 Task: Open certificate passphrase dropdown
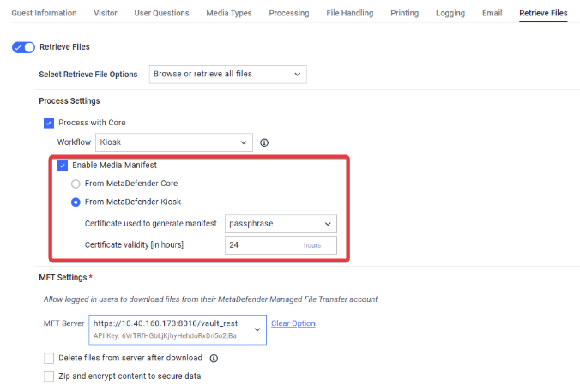click(281, 224)
